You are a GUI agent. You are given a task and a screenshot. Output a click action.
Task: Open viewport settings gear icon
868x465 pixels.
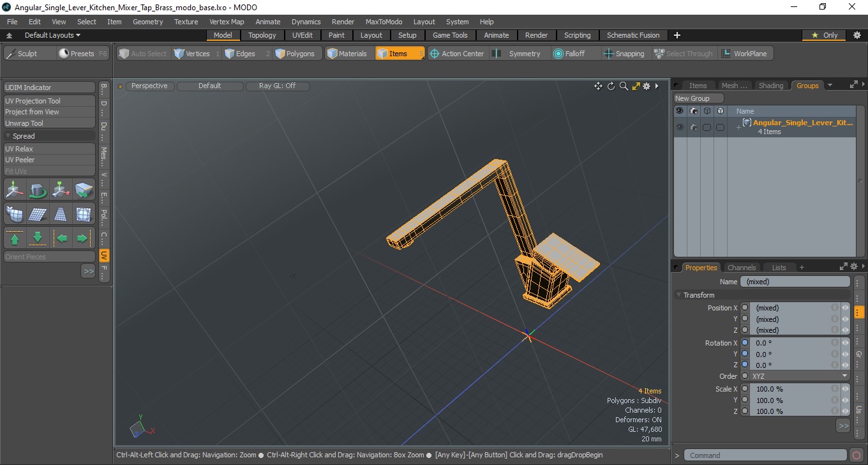pyautogui.click(x=647, y=86)
